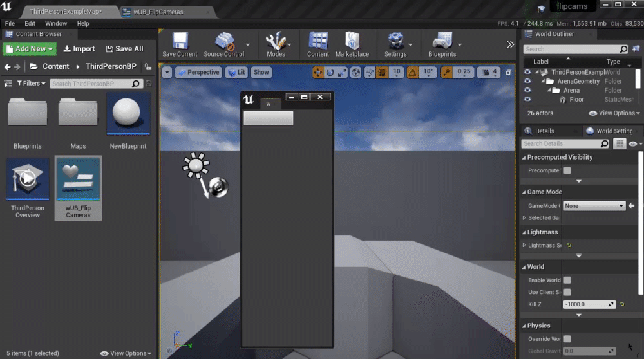This screenshot has width=644, height=359.
Task: Click the Save All button
Action: point(125,49)
